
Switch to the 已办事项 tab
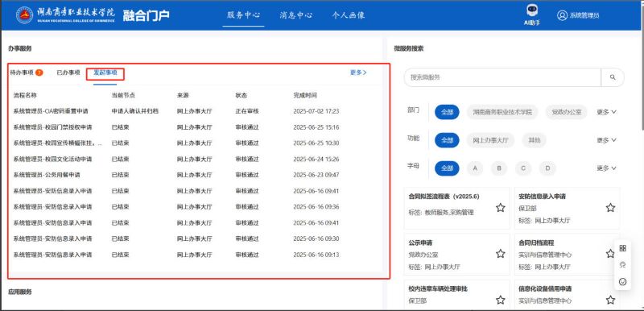[x=68, y=73]
